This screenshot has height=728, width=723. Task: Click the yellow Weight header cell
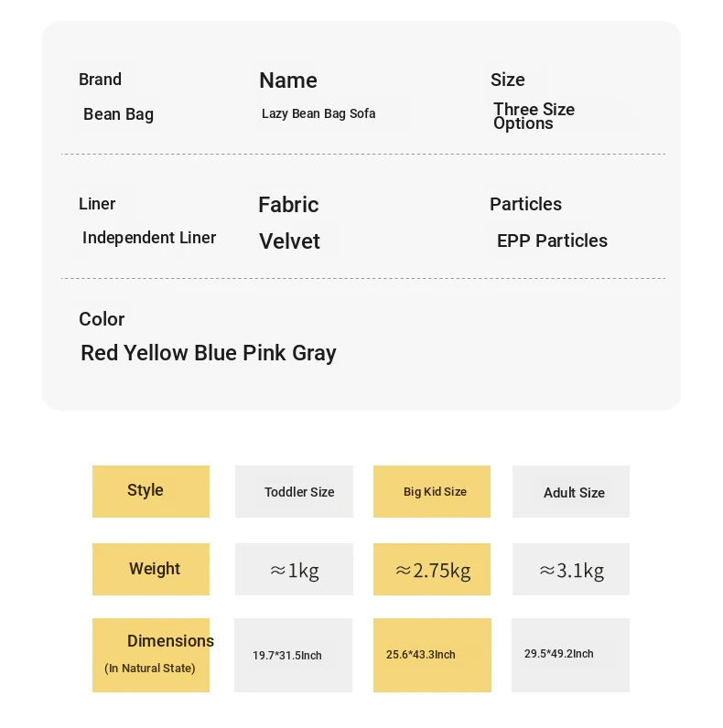pyautogui.click(x=151, y=569)
